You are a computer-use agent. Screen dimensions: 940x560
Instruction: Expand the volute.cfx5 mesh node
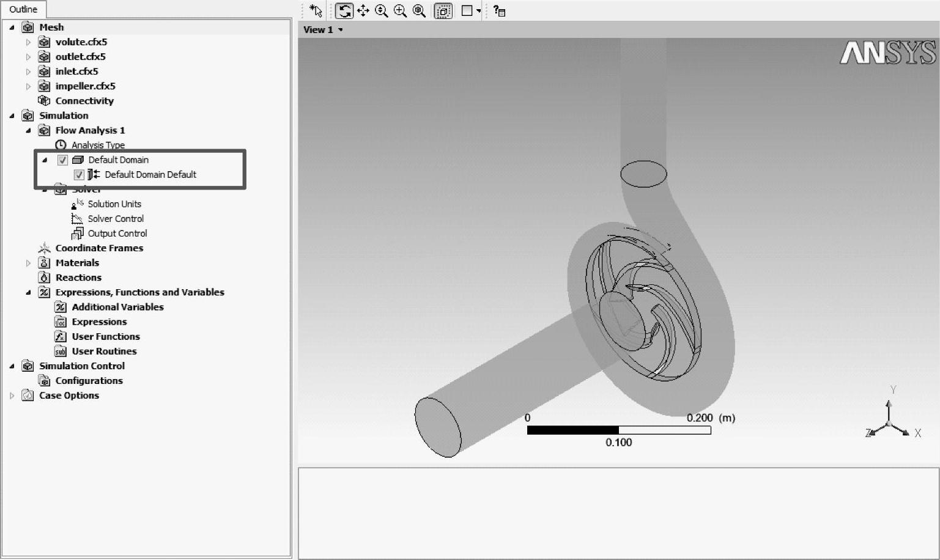[28, 42]
